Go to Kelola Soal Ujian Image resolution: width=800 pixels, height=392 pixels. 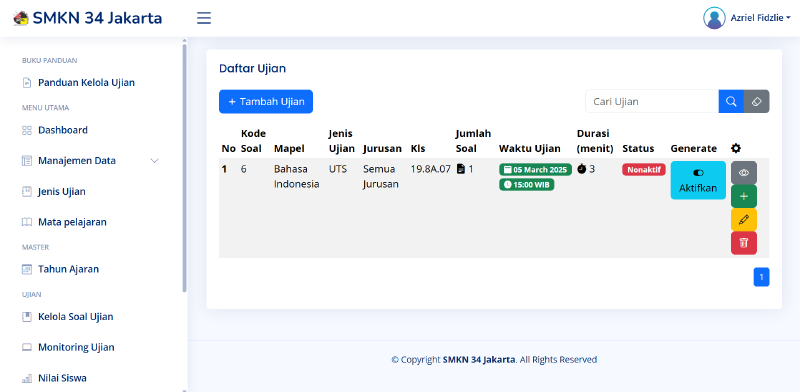coord(76,316)
